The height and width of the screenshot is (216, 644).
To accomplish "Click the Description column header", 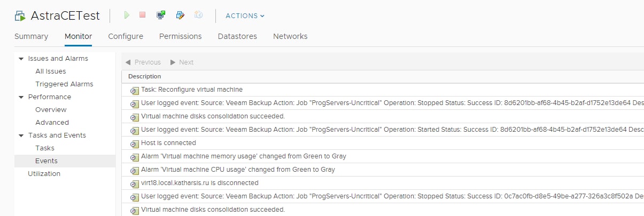I will [144, 77].
